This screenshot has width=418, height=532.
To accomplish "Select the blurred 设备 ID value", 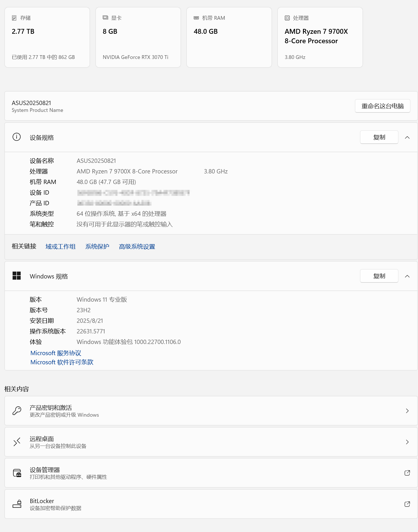I will click(133, 193).
